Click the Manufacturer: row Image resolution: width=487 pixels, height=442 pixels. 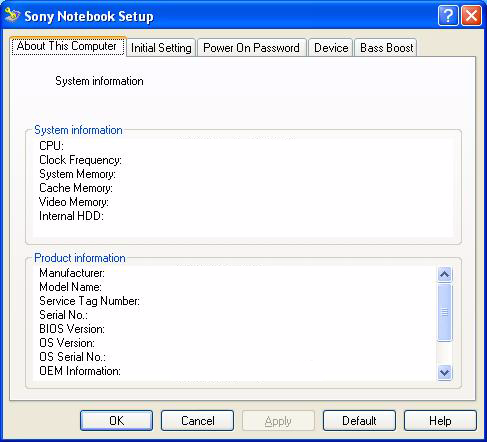pos(72,273)
